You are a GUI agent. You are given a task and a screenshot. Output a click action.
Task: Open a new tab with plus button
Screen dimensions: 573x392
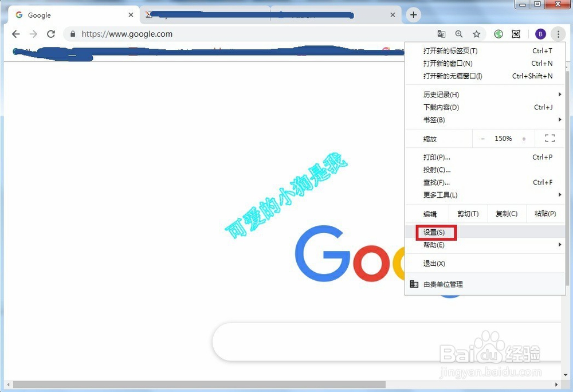[413, 14]
